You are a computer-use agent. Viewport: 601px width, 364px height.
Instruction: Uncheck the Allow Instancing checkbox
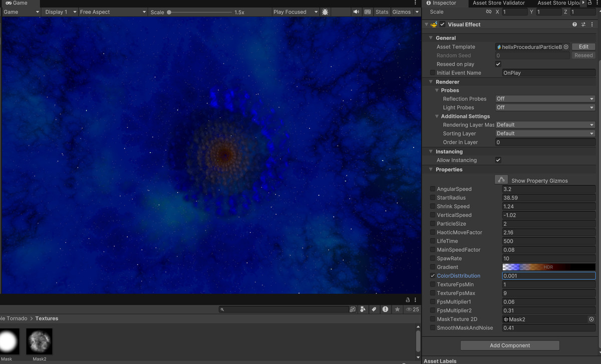[x=498, y=160]
